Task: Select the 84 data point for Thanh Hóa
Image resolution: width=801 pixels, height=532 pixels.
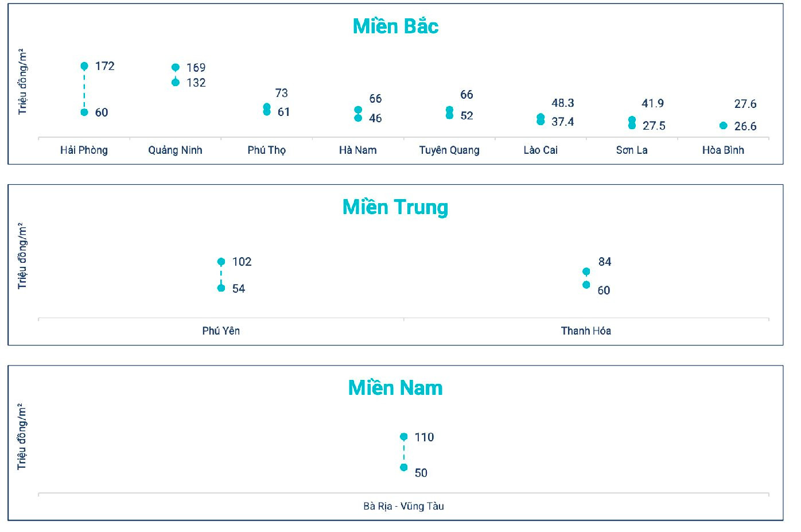Action: 586,271
